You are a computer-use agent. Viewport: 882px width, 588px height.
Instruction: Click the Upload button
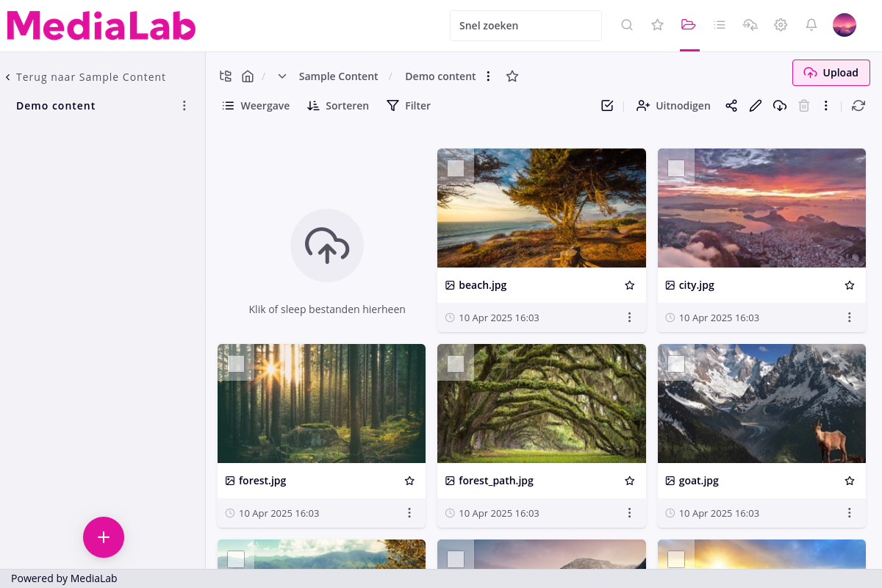click(831, 73)
